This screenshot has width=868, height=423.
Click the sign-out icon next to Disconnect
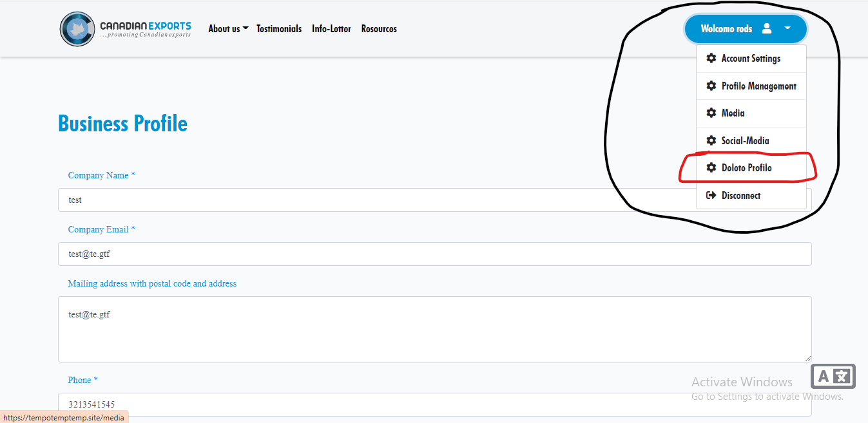click(x=711, y=196)
